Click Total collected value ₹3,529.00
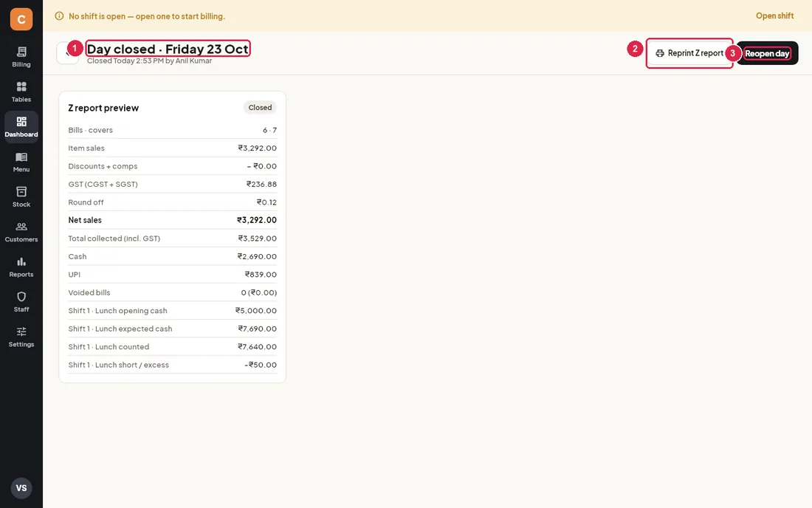 point(258,238)
